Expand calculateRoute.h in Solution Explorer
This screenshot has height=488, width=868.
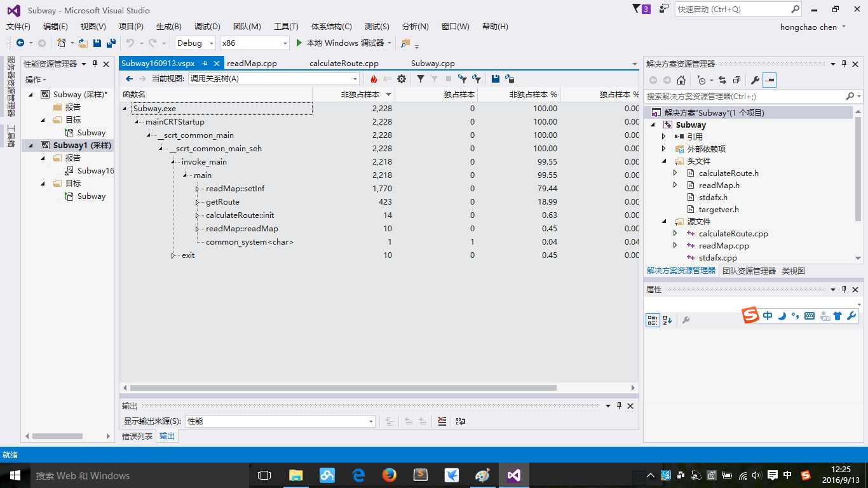(675, 173)
